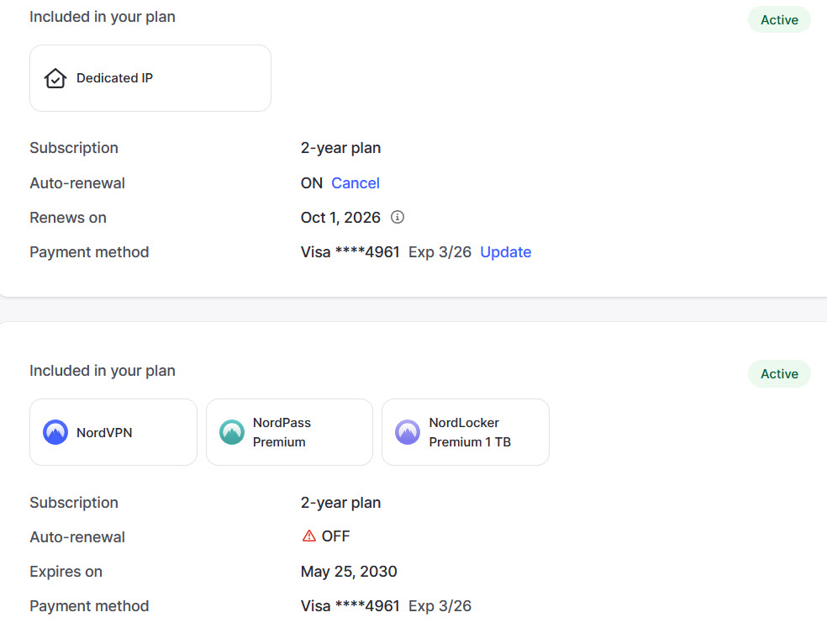Click the NordVPN logo icon
827x644 pixels.
tap(55, 432)
